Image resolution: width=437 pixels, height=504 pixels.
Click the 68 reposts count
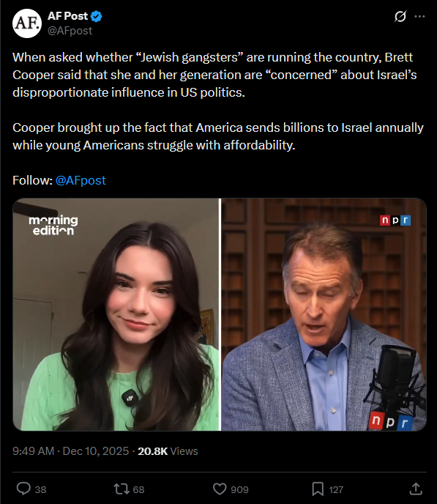click(138, 489)
